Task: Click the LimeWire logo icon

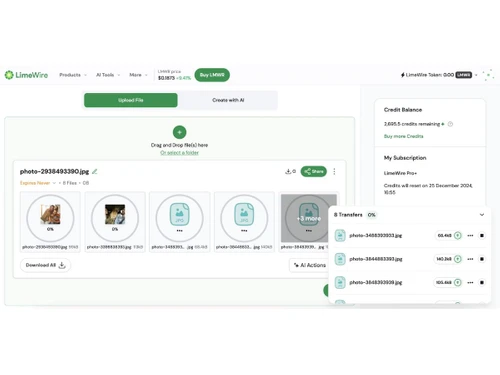Action: pos(9,75)
